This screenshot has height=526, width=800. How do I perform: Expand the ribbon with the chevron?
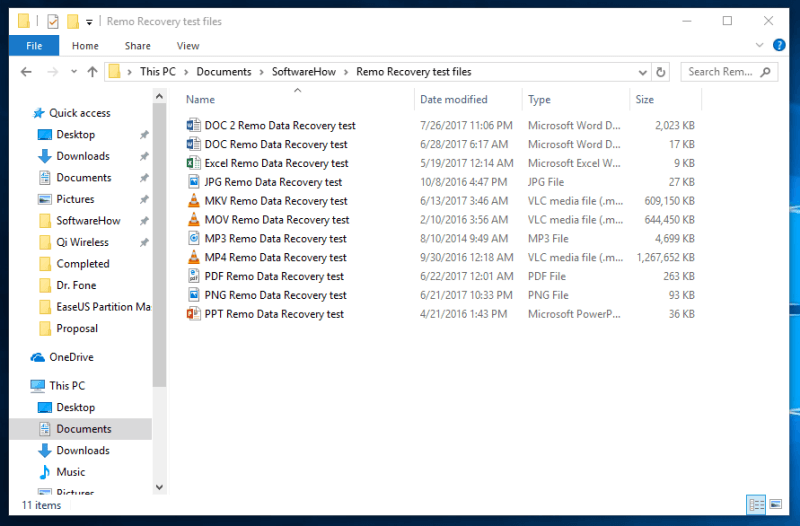tap(759, 45)
